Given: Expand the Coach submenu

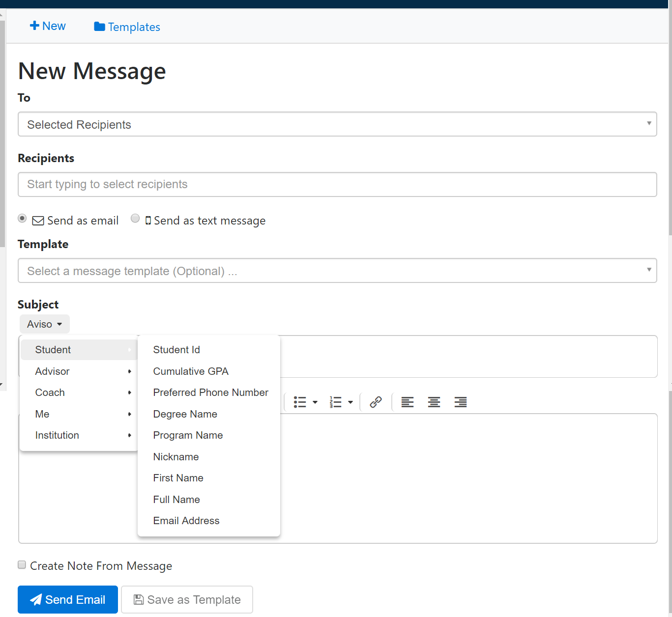Looking at the screenshot, I should pos(79,393).
